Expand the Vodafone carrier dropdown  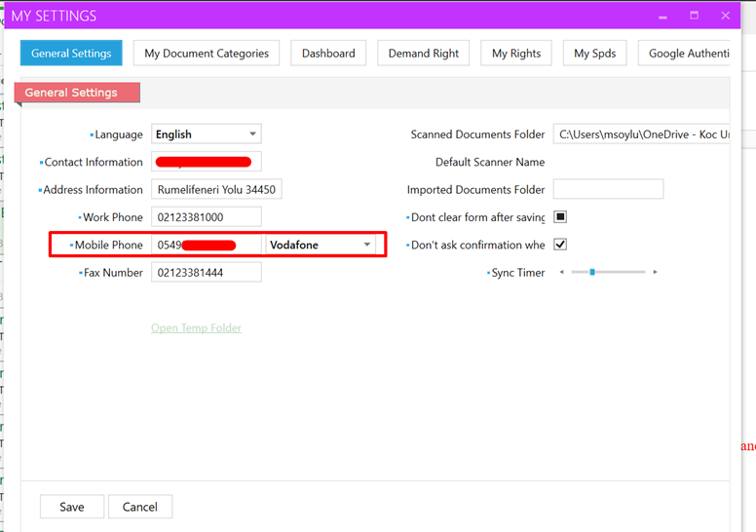point(367,246)
